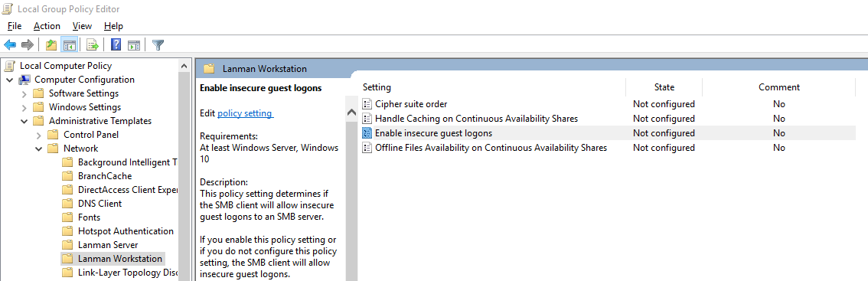868x281 pixels.
Task: Select Link-Layer Topology Disc tree item
Action: [128, 273]
